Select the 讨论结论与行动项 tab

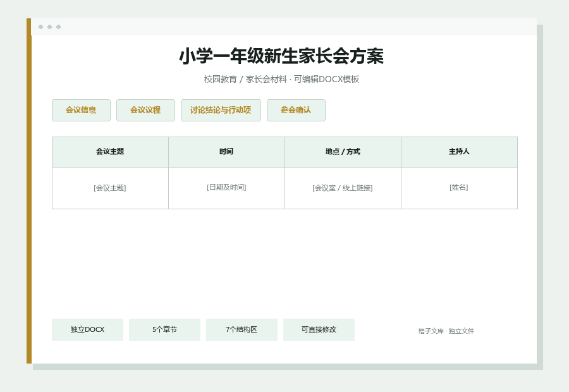[221, 110]
